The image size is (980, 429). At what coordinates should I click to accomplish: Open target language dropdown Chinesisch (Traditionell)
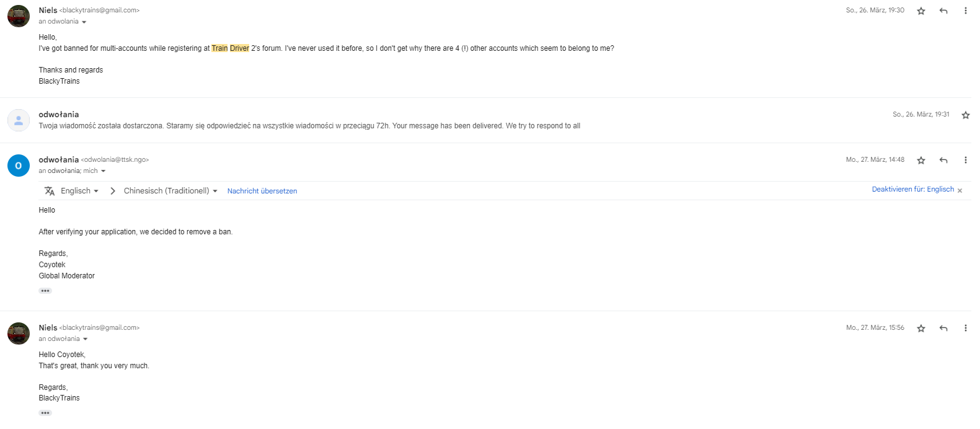[170, 191]
